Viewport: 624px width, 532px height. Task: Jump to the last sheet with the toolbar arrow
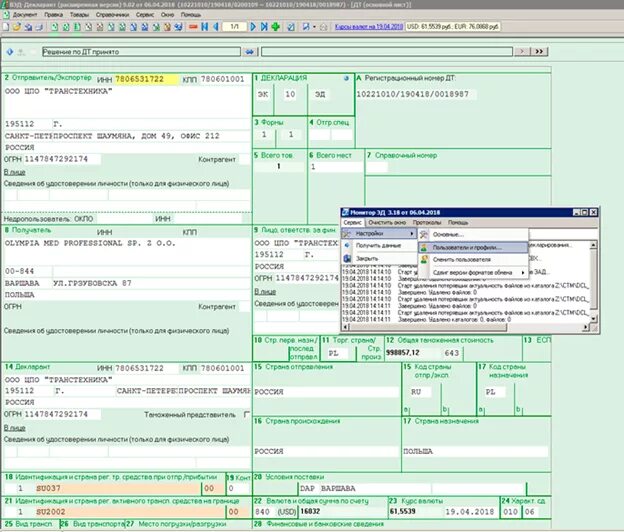coord(264,27)
